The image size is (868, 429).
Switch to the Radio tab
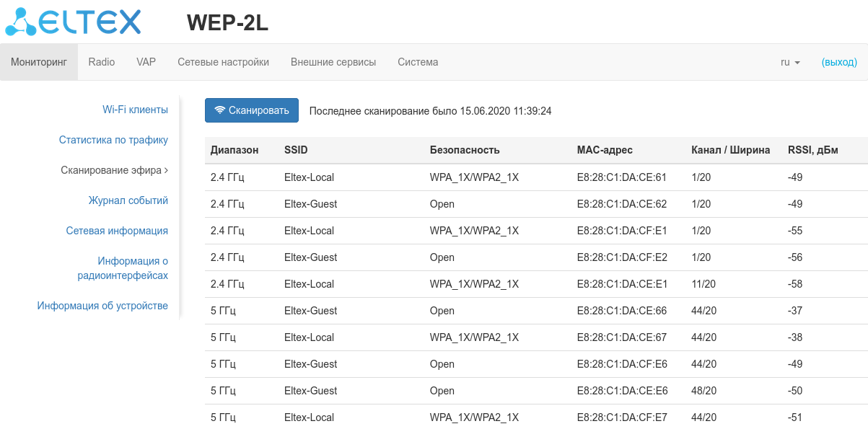tap(102, 62)
